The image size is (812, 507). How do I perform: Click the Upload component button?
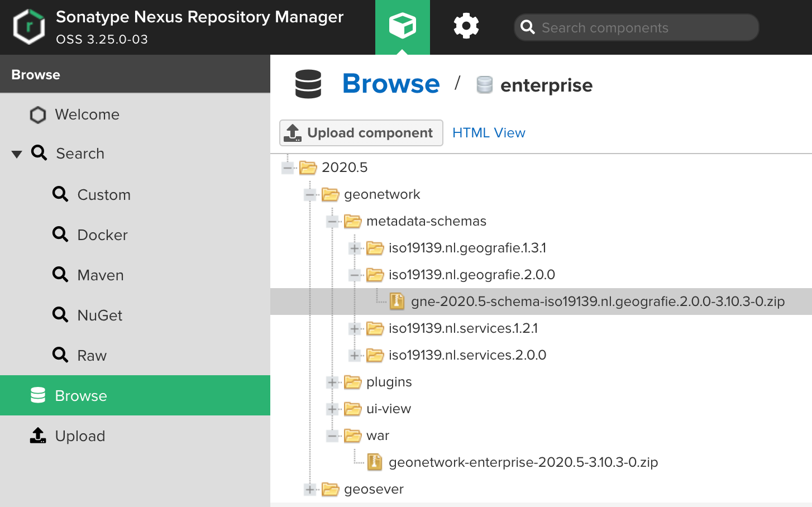[x=361, y=133]
